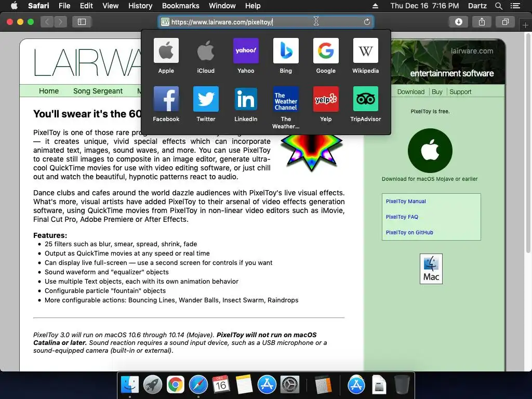Click the Support nav link
Screen dimensions: 532x399
pos(460,92)
